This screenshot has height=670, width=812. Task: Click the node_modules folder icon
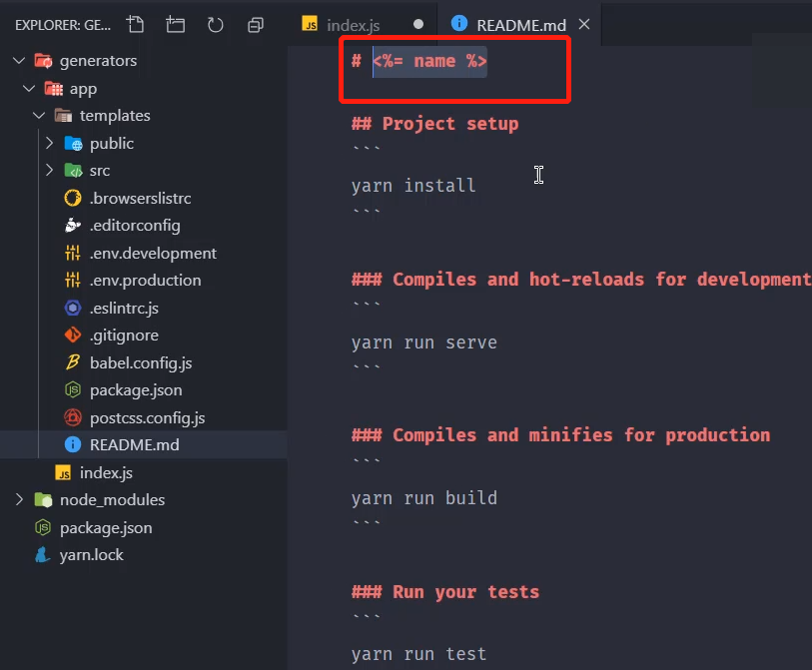coord(44,499)
